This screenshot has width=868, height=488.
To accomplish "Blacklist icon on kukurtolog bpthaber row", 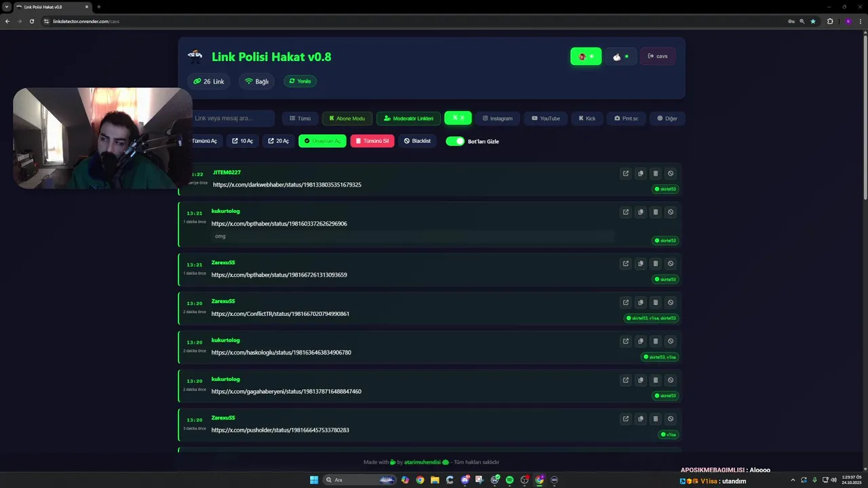I will pyautogui.click(x=671, y=212).
